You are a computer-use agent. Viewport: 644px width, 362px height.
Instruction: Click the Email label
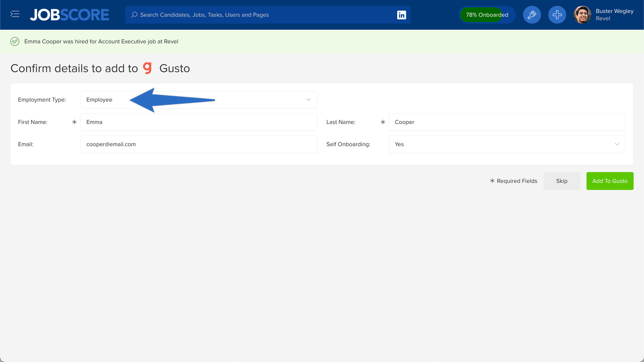pos(25,144)
